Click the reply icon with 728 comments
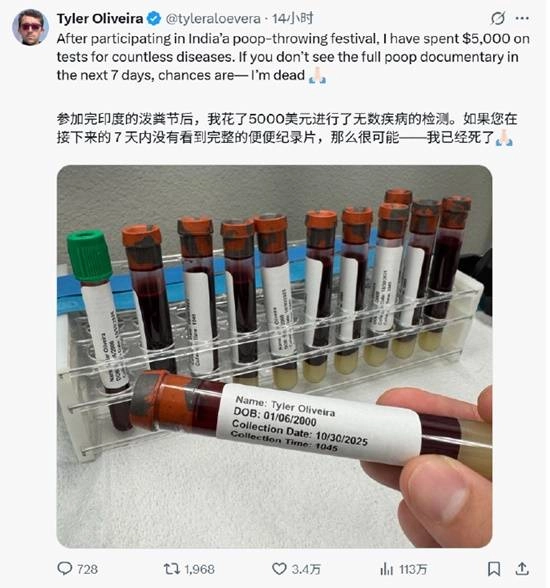This screenshot has height=588, width=550. pyautogui.click(x=64, y=569)
